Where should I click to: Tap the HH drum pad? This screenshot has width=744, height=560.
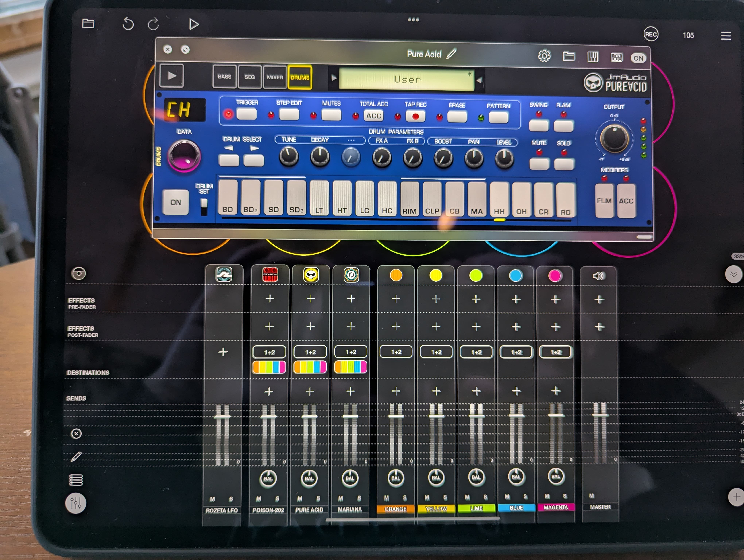[x=499, y=200]
